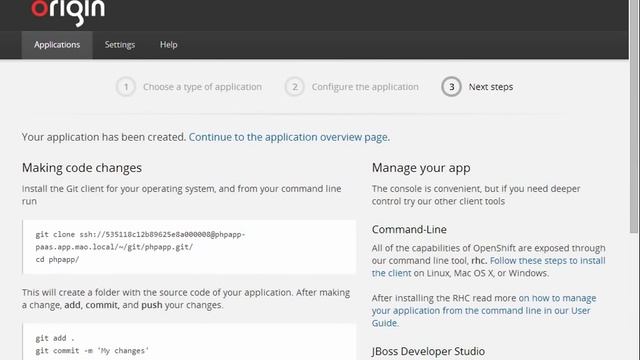
Task: Click 'JBoss Developer Studio' subheading
Action: click(x=428, y=351)
